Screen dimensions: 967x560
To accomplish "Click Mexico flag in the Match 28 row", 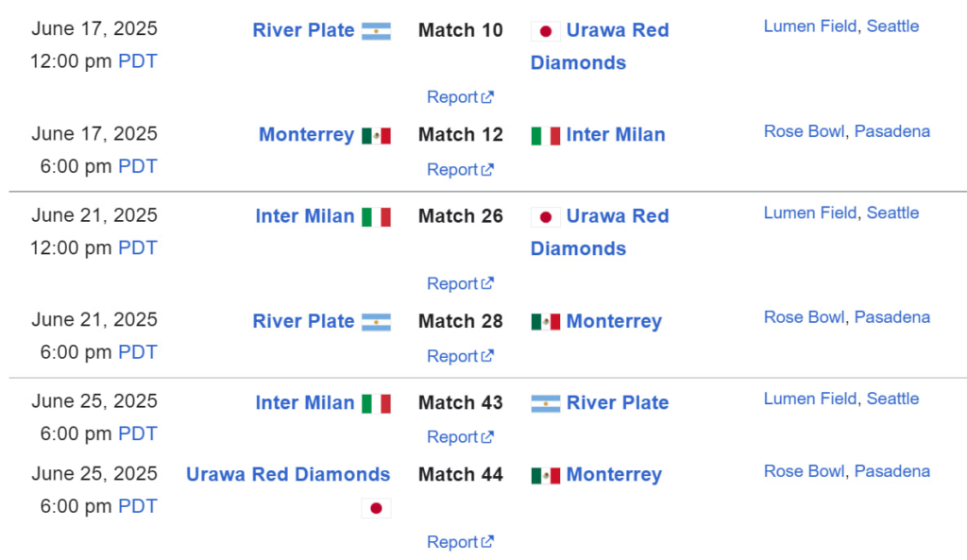I will (545, 322).
